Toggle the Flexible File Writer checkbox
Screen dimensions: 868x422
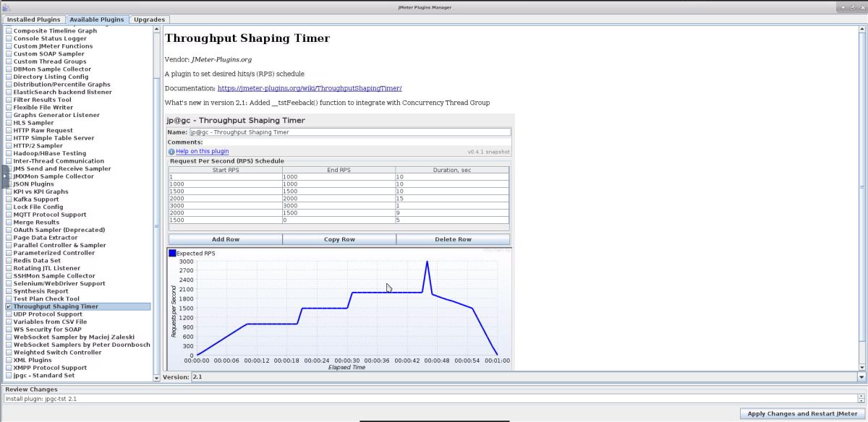click(9, 108)
